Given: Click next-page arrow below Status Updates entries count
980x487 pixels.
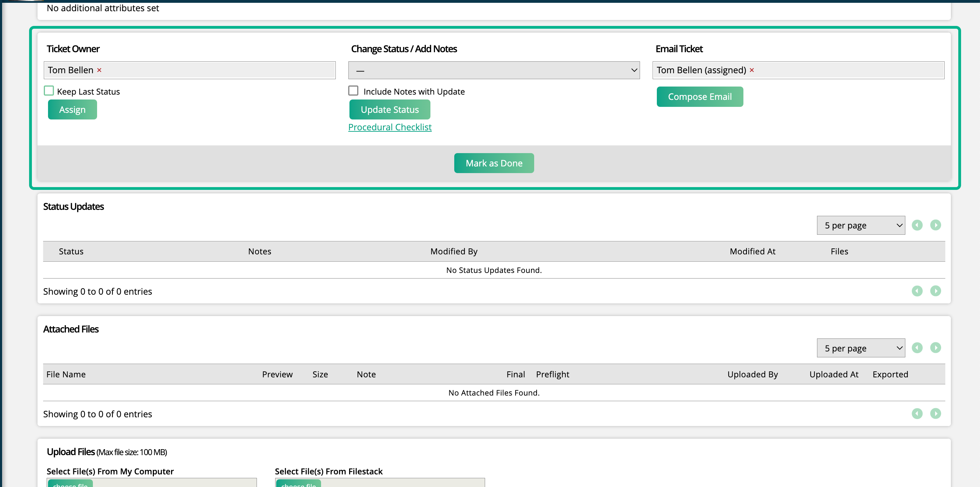Looking at the screenshot, I should pos(936,291).
